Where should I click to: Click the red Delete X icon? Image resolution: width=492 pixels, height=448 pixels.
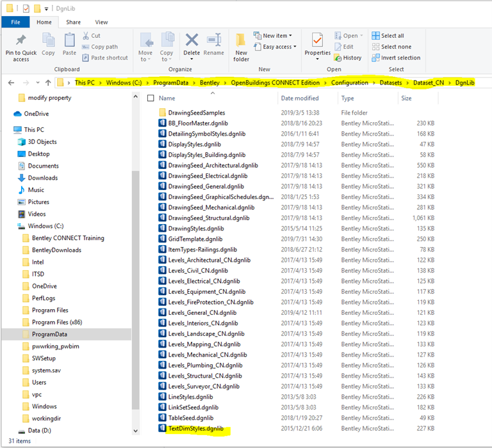click(x=192, y=40)
